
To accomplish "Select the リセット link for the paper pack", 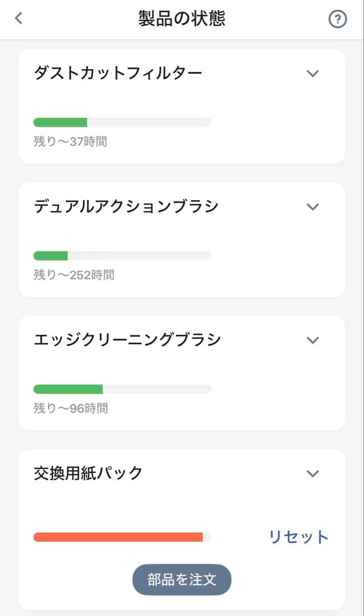I will coord(298,536).
